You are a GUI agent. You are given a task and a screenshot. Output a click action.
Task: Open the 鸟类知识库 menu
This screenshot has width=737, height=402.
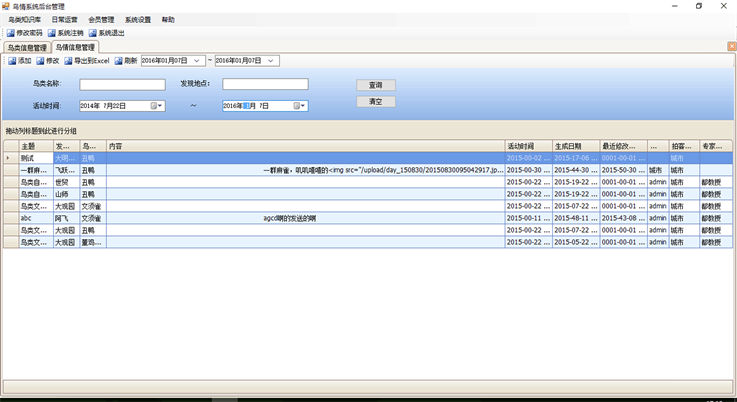point(25,19)
